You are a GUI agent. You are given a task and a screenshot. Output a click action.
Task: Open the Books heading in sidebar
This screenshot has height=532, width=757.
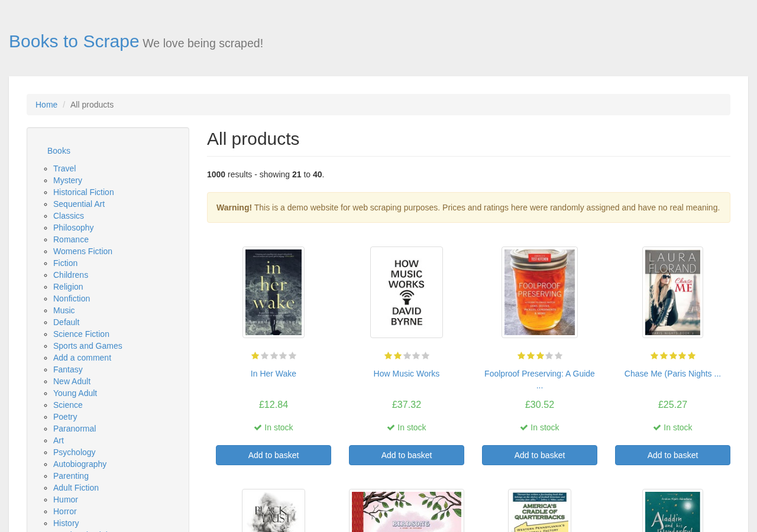pyautogui.click(x=59, y=151)
